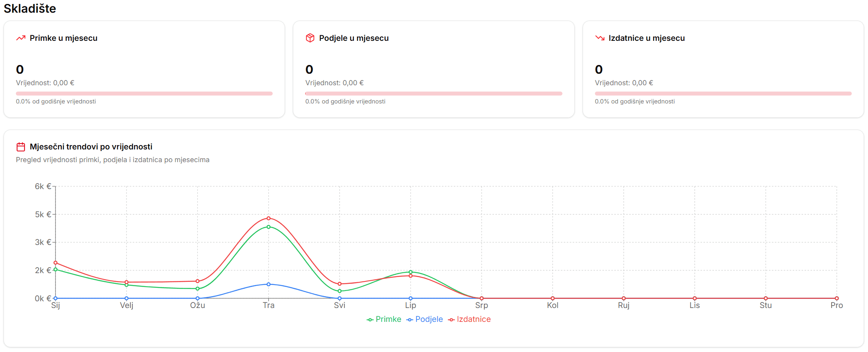This screenshot has width=868, height=352.
Task: Open the Podjele u mjesecu card title
Action: pos(354,38)
